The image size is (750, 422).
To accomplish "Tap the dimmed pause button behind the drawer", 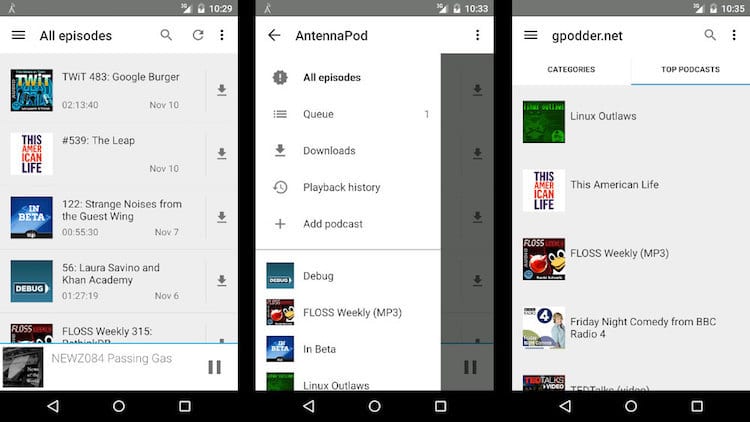I will [470, 367].
